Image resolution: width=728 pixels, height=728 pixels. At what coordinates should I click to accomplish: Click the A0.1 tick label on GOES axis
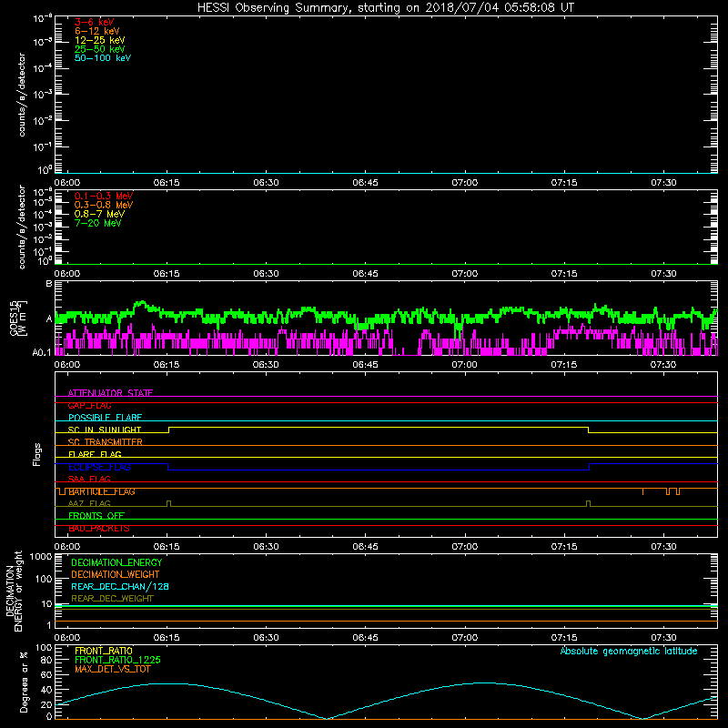[42, 352]
